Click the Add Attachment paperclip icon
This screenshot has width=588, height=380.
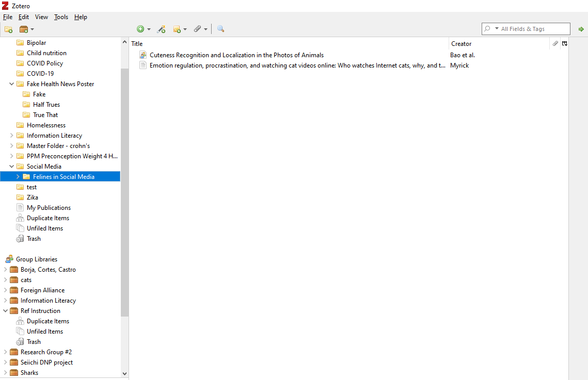click(198, 29)
